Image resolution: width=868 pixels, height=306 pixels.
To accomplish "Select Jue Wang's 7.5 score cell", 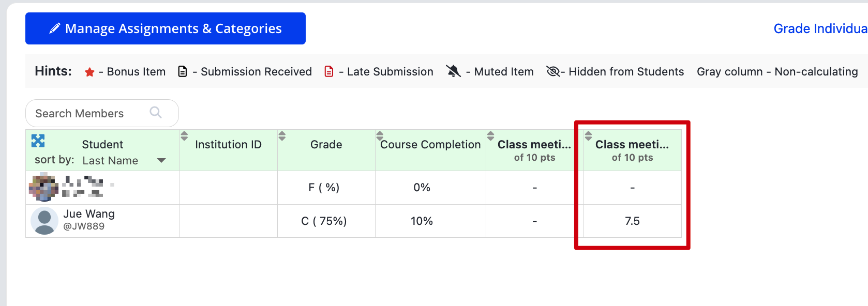I will tap(632, 221).
